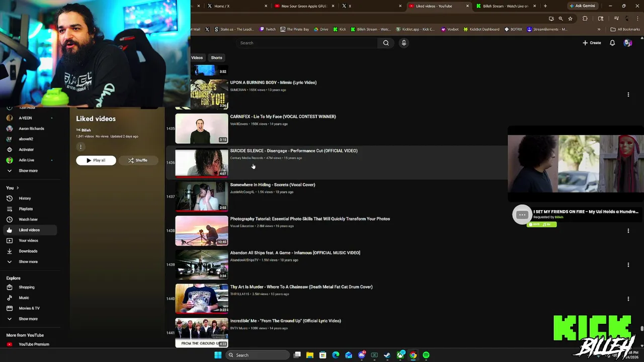Open the Chrome zoom indicator icon
This screenshot has width=644, height=362.
560,19
